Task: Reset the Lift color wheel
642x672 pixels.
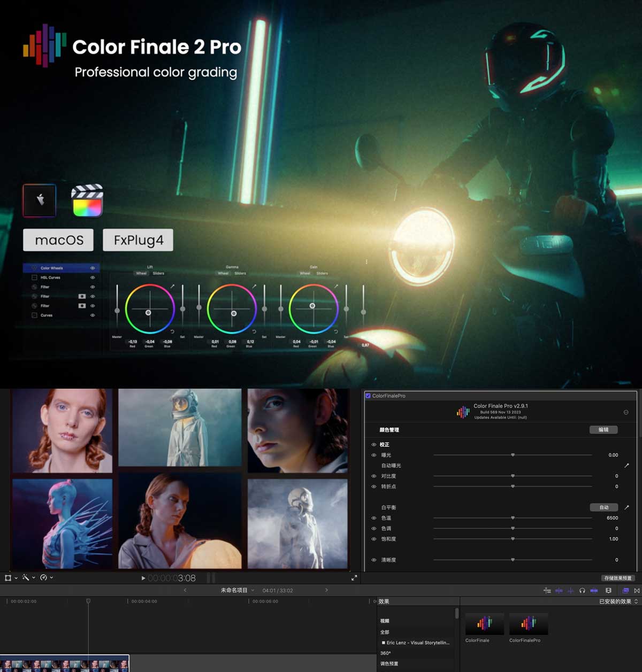Action: 172,332
